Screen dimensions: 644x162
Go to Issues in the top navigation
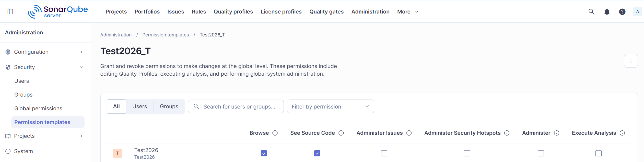click(x=176, y=12)
